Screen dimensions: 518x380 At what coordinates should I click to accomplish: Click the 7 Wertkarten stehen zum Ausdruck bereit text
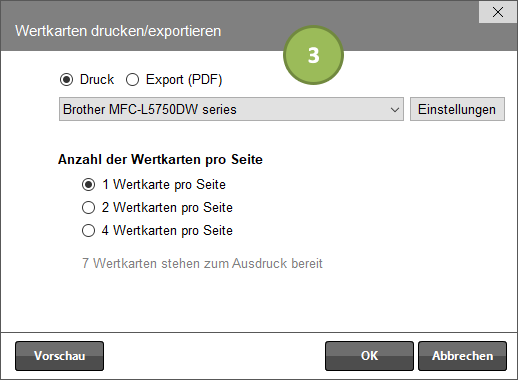pyautogui.click(x=202, y=263)
